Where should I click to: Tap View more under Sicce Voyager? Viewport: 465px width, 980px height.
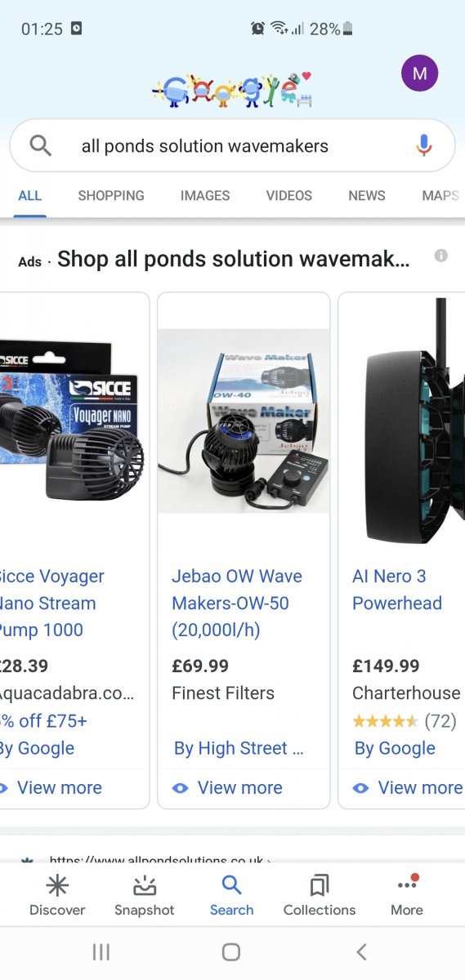coord(51,787)
